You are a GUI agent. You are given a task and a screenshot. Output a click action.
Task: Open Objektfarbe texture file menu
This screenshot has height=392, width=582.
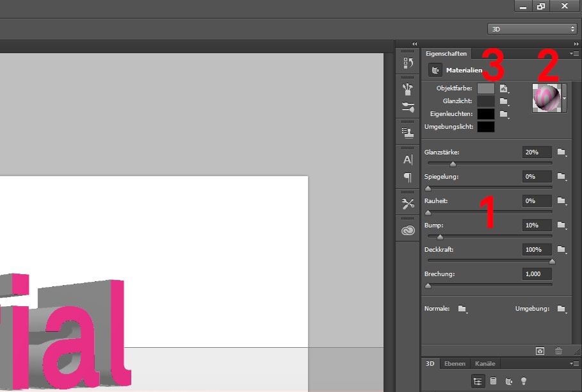tap(504, 88)
